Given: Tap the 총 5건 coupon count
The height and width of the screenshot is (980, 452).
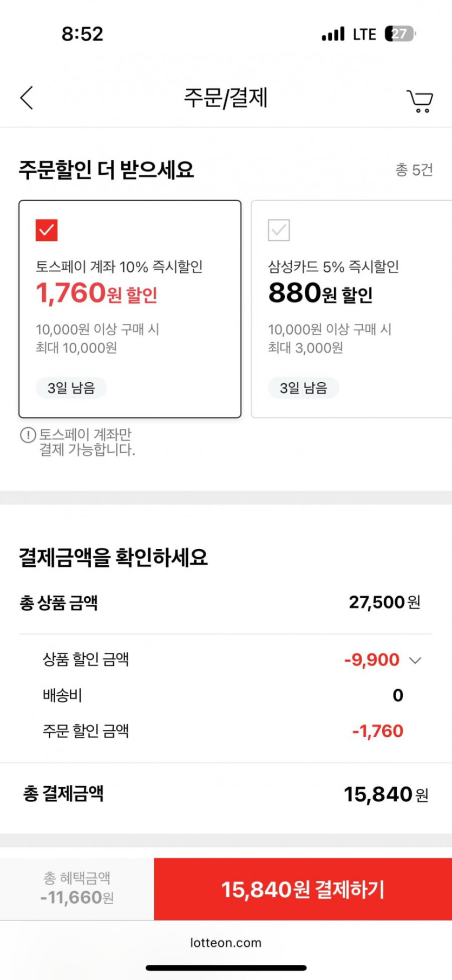Looking at the screenshot, I should tap(414, 170).
